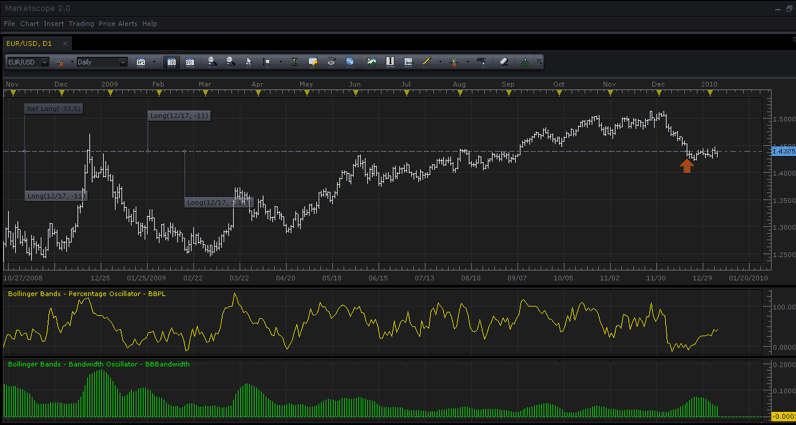
Task: Click the white bar-shaped toolbar icon
Action: click(x=390, y=62)
